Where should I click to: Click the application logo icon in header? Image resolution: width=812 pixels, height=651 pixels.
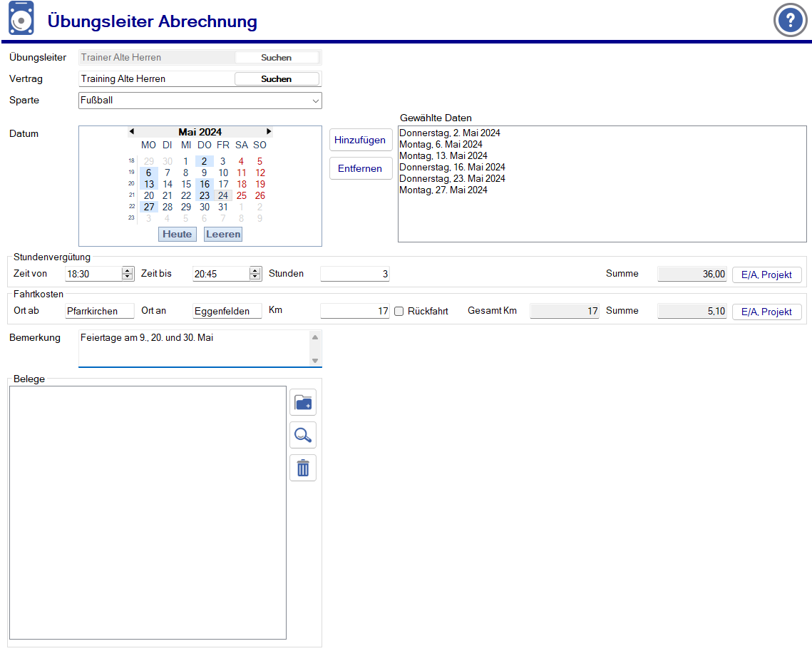21,19
